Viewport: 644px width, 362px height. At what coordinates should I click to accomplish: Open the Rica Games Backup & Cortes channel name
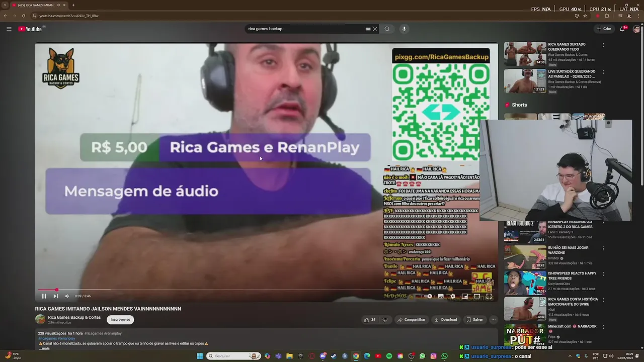coord(74,317)
